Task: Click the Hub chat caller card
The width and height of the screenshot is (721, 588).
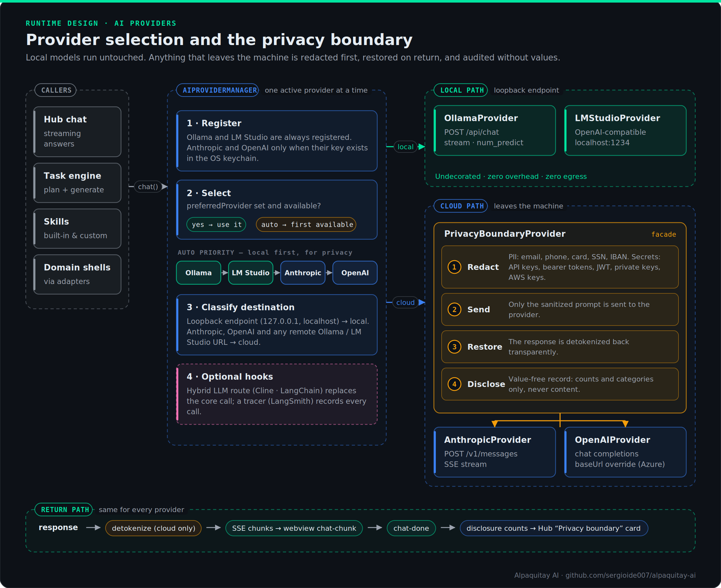Action: tap(77, 132)
